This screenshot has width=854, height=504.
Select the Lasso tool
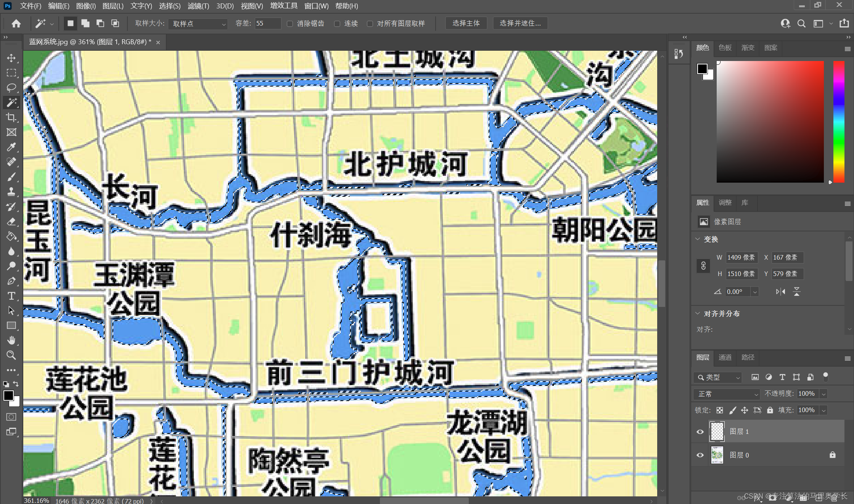(11, 88)
